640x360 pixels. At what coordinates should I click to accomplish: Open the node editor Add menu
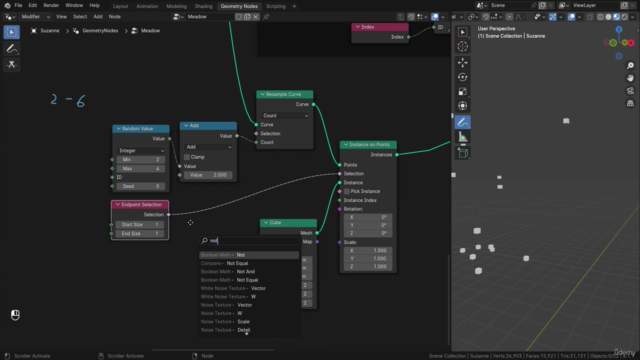tap(98, 17)
